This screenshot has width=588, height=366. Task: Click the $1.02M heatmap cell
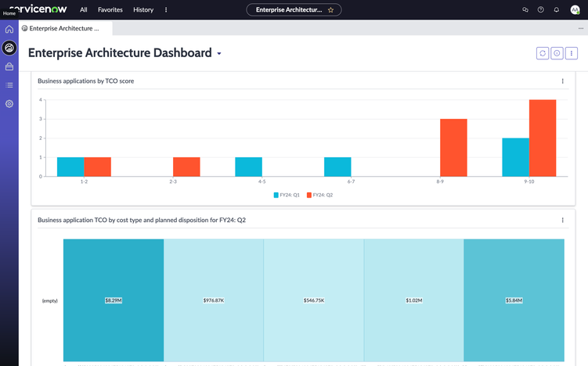tap(414, 300)
